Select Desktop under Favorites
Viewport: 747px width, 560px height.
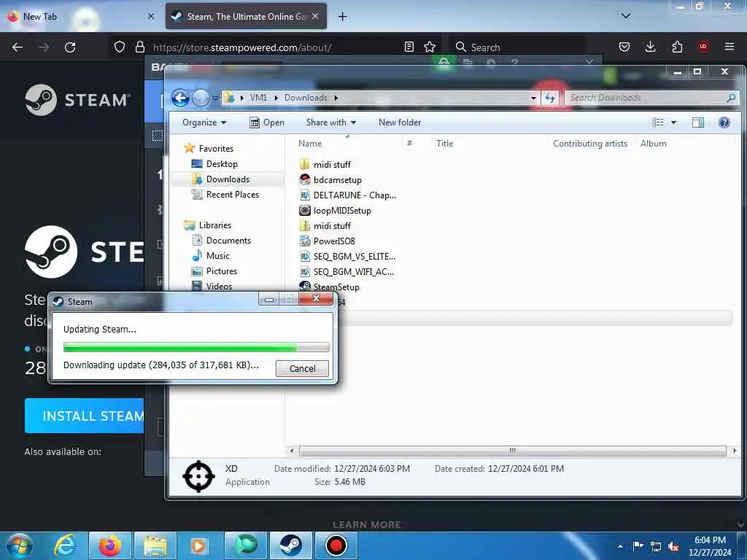(222, 164)
